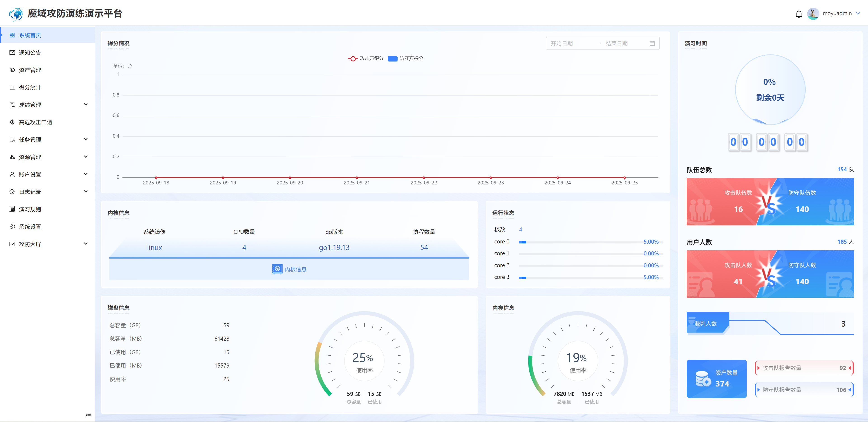Click the 内核信息 chip icon
The image size is (868, 422).
pyautogui.click(x=277, y=269)
